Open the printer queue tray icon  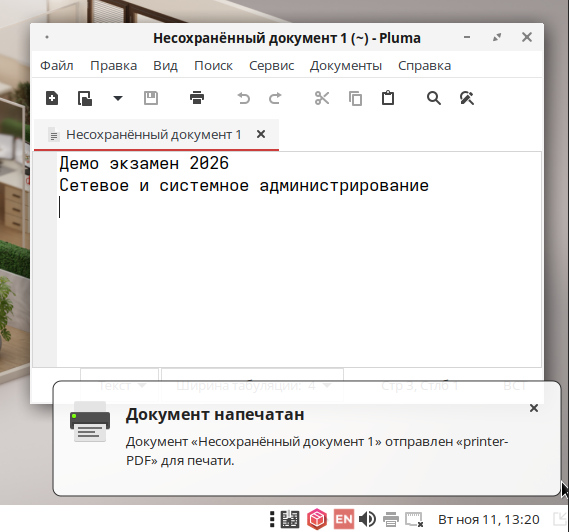391,519
